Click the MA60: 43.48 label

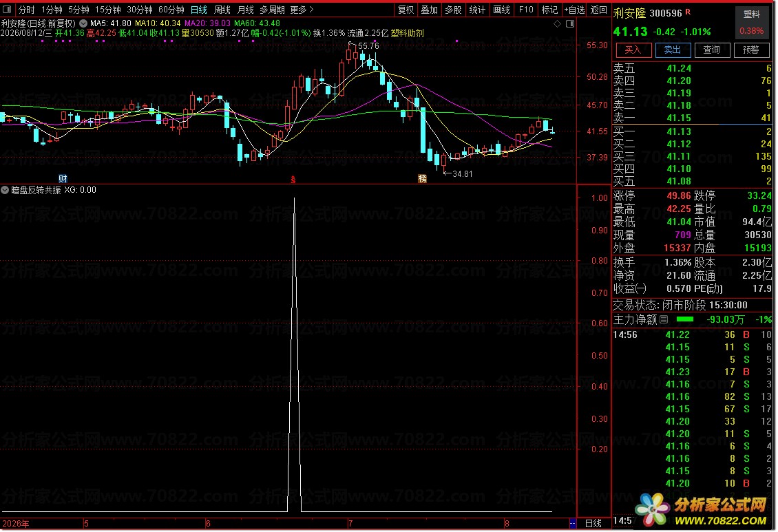click(x=257, y=23)
